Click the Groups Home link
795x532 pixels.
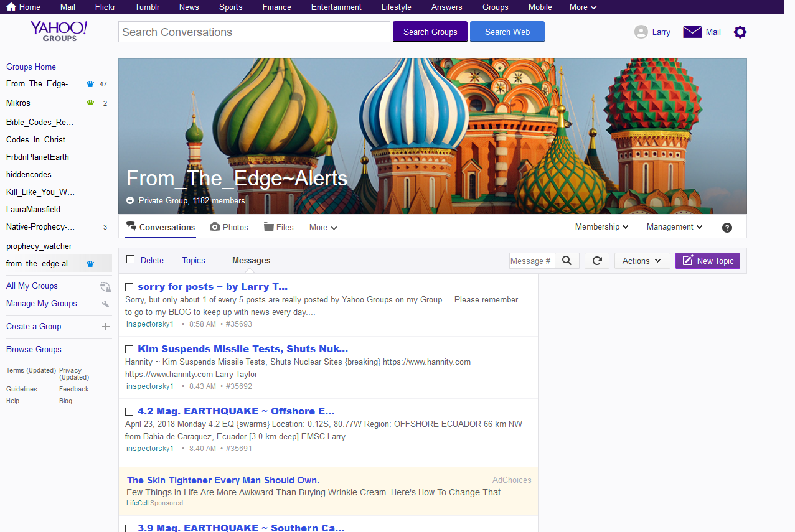(31, 67)
